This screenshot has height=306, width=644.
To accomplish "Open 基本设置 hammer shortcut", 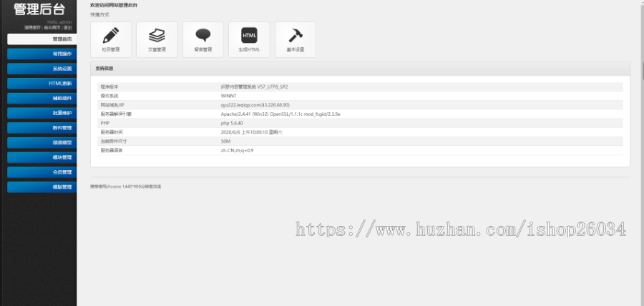I will [296, 39].
